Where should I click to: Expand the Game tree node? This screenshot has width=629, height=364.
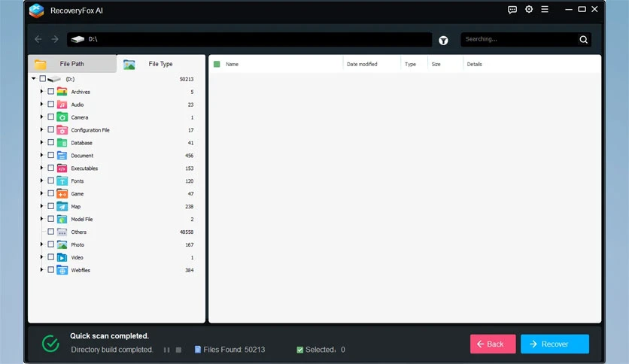(x=41, y=193)
